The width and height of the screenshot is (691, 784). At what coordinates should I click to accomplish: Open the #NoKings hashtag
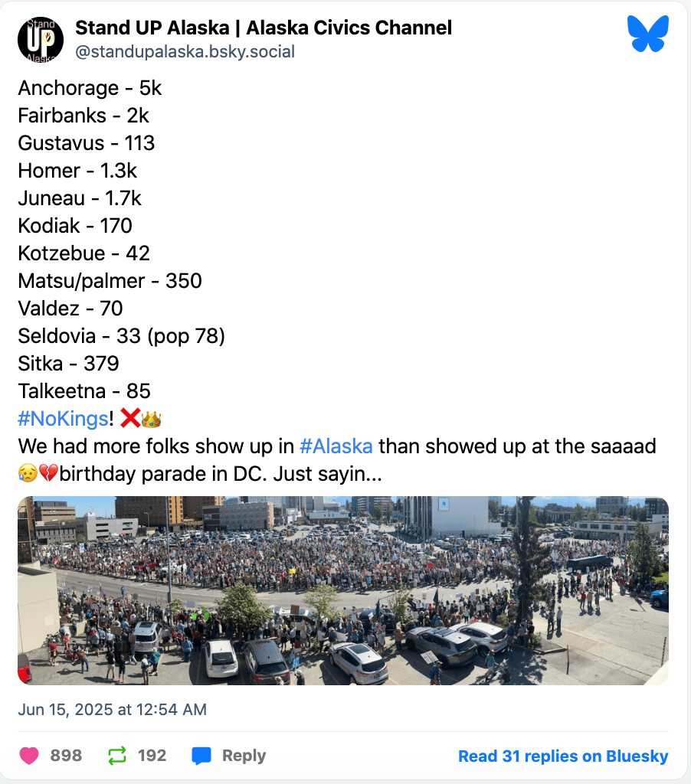click(x=63, y=419)
